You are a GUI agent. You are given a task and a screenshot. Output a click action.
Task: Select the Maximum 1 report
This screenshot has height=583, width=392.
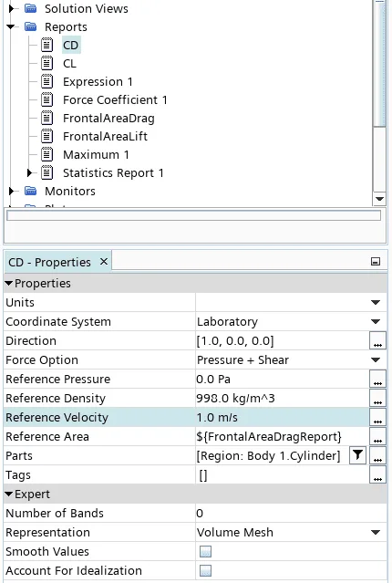96,154
